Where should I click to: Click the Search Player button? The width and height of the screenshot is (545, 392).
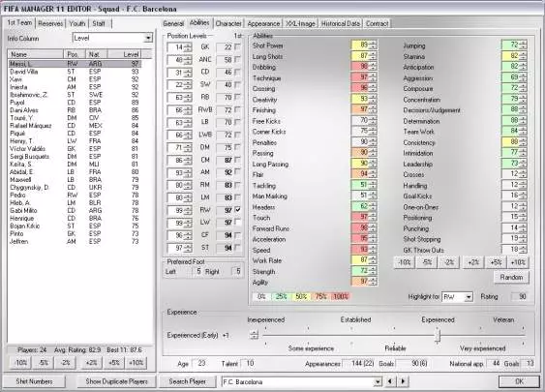pyautogui.click(x=188, y=381)
